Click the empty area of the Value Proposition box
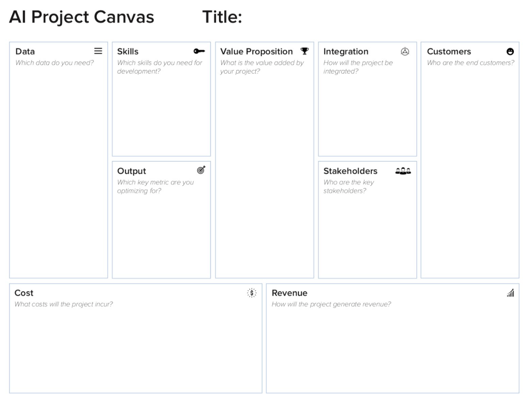 [x=265, y=177]
